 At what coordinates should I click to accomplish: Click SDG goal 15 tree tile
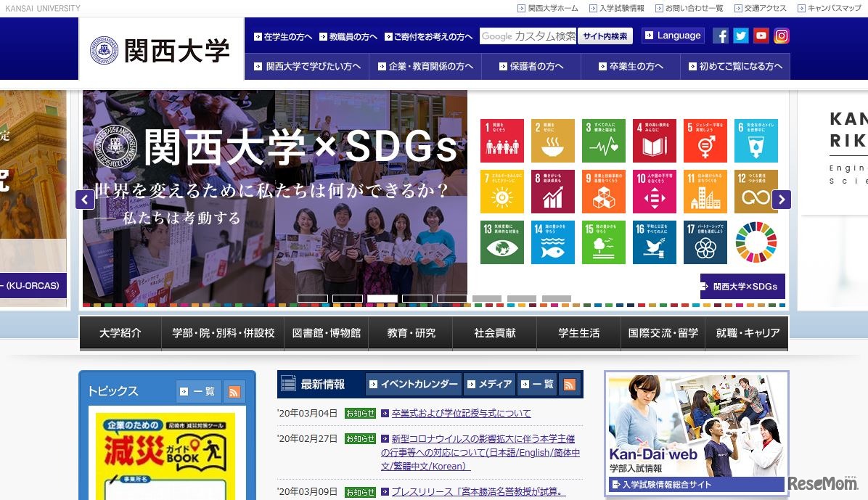coord(604,242)
